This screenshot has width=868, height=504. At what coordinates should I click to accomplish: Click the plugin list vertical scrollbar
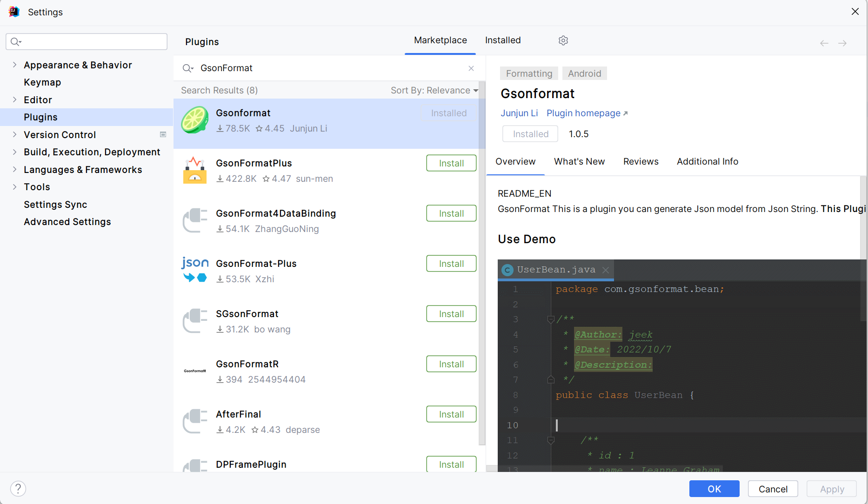tap(482, 263)
